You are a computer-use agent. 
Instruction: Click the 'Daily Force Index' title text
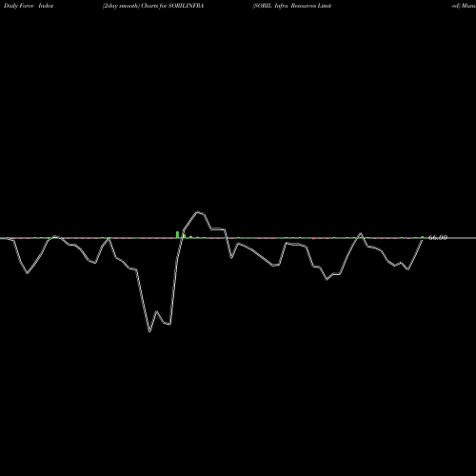pos(29,6)
